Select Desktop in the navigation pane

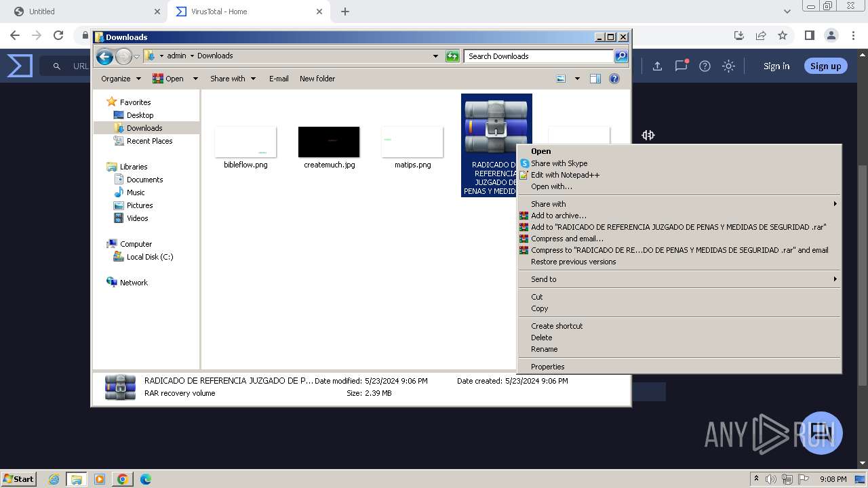coord(140,115)
